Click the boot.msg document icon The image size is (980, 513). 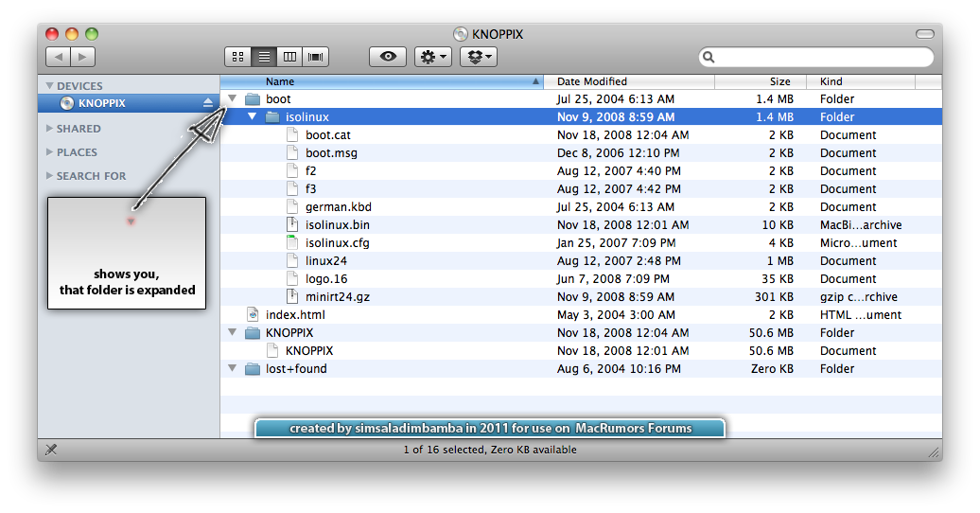tap(292, 152)
